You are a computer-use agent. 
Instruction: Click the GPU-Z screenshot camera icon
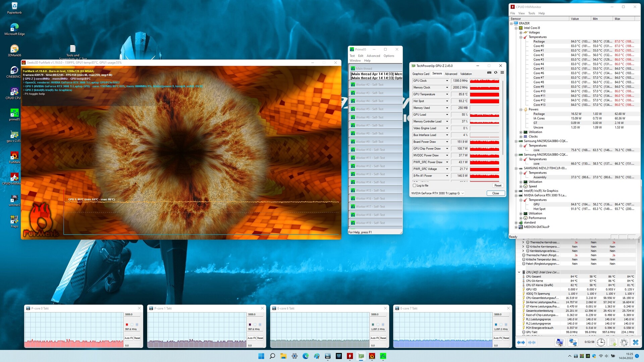pyautogui.click(x=489, y=72)
